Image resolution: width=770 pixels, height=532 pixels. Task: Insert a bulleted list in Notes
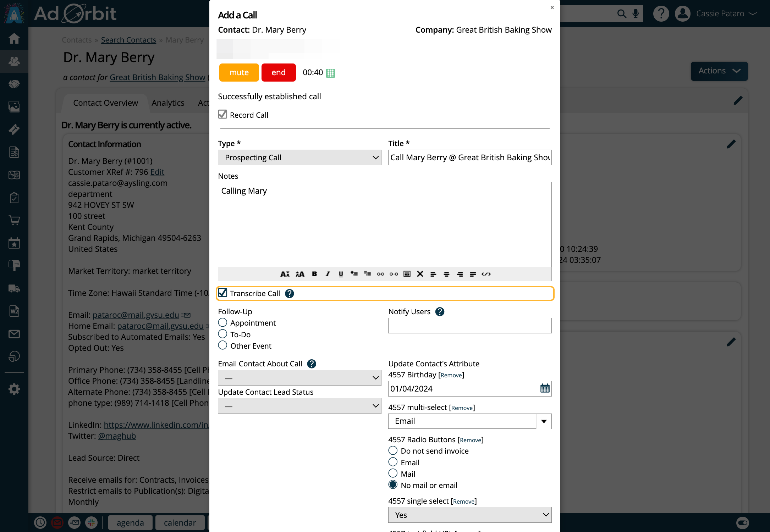354,274
